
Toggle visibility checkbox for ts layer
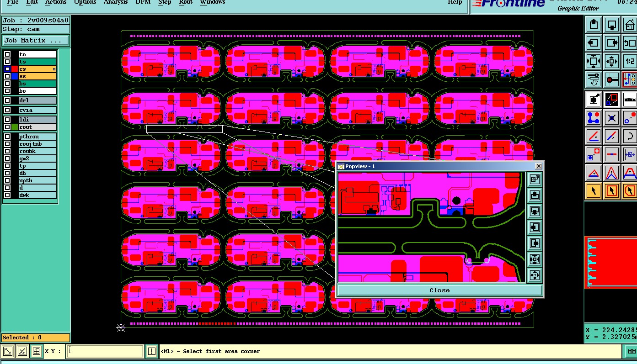7,62
